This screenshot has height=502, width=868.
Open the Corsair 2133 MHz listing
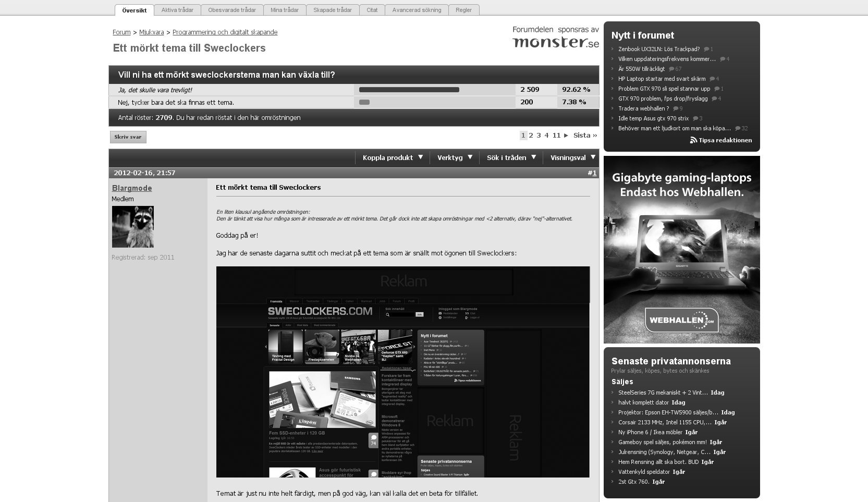[665, 422]
